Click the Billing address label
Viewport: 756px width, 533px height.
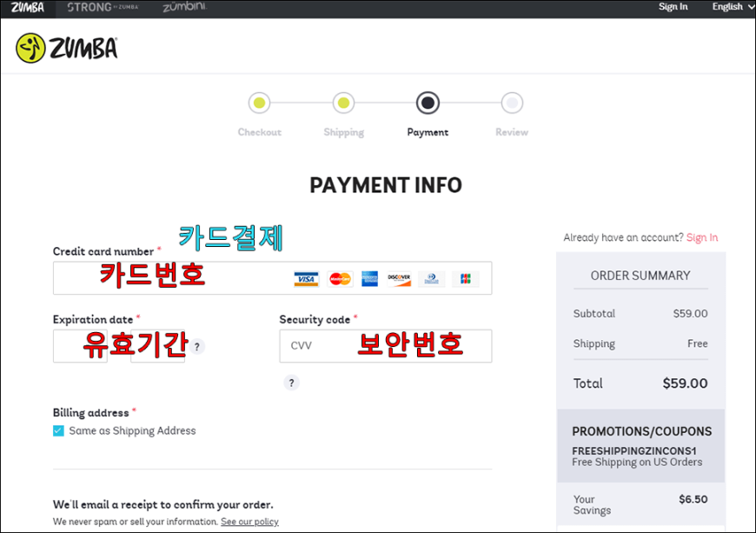click(90, 413)
